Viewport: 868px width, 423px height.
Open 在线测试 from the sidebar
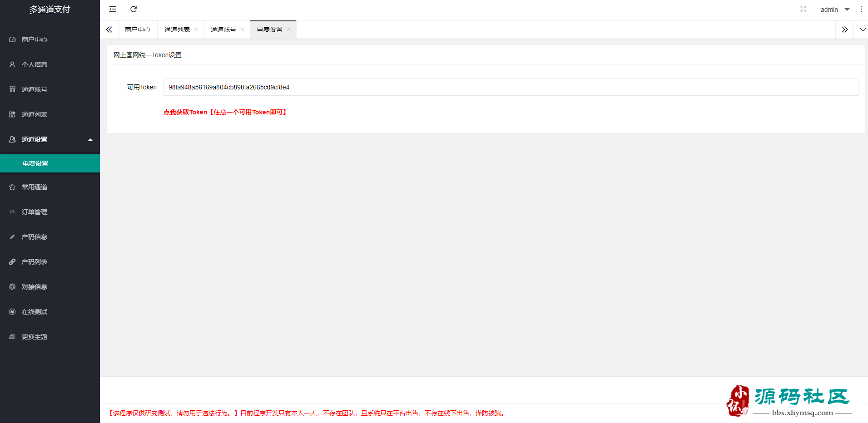click(35, 312)
